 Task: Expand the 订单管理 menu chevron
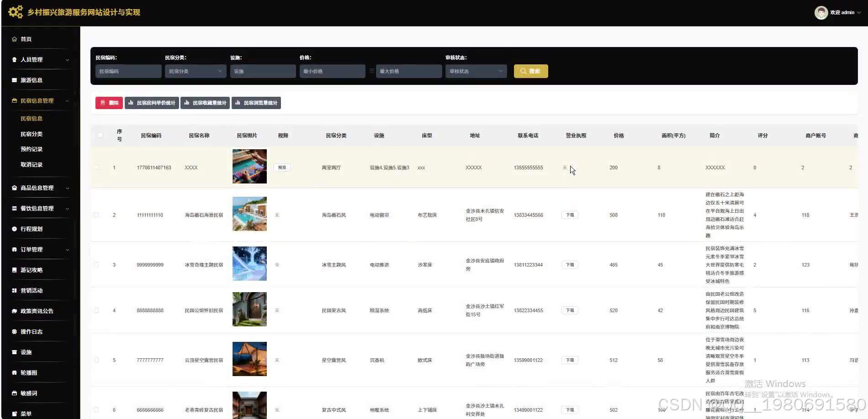(67, 250)
